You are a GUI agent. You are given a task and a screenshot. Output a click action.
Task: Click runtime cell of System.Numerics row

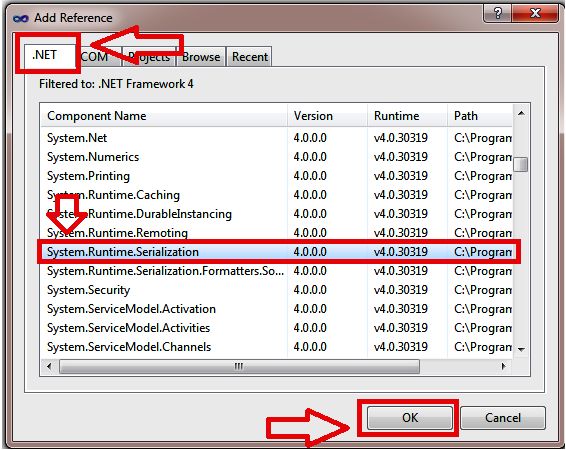click(x=401, y=157)
